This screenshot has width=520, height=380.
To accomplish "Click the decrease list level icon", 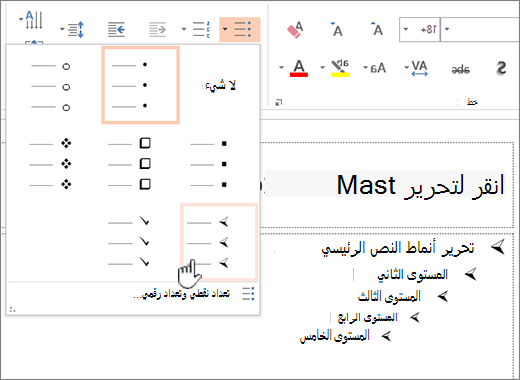I will point(117,29).
